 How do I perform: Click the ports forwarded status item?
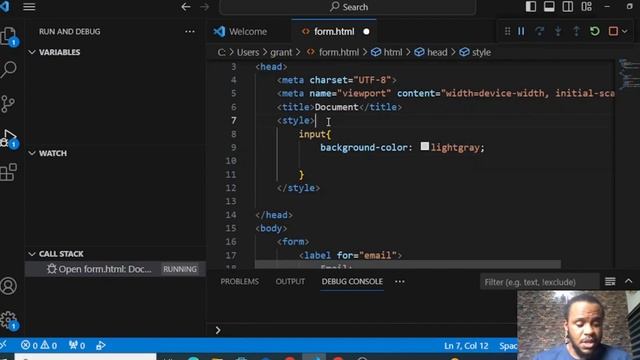(77, 346)
